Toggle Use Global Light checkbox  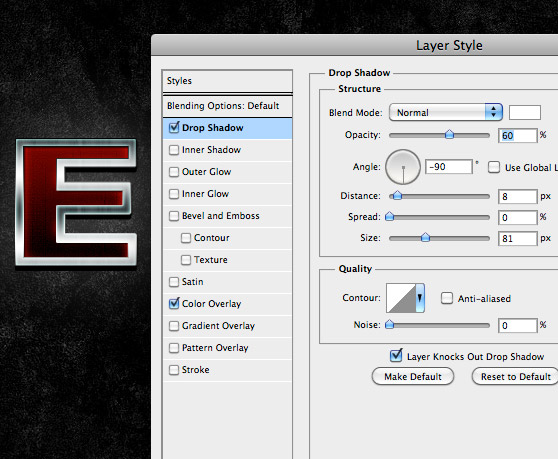[494, 167]
